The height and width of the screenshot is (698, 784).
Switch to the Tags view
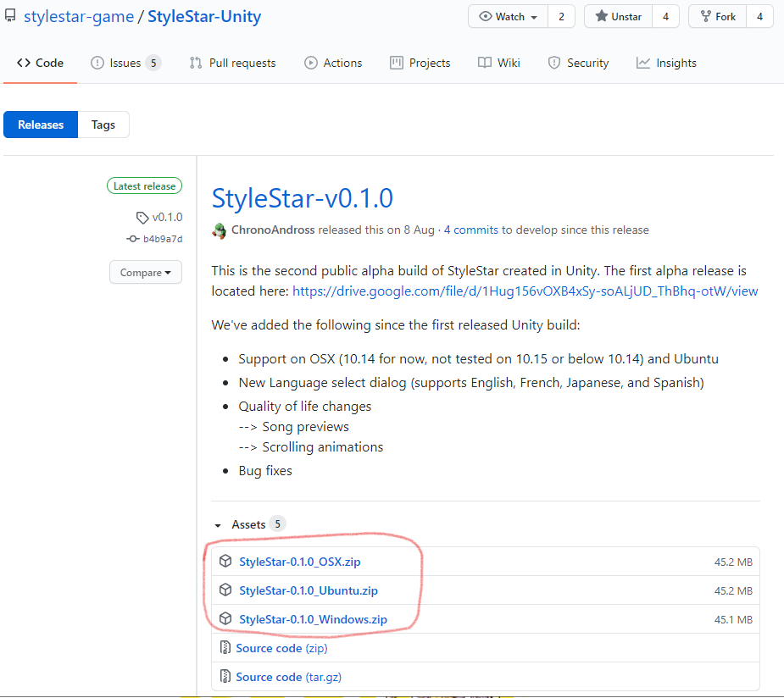103,125
